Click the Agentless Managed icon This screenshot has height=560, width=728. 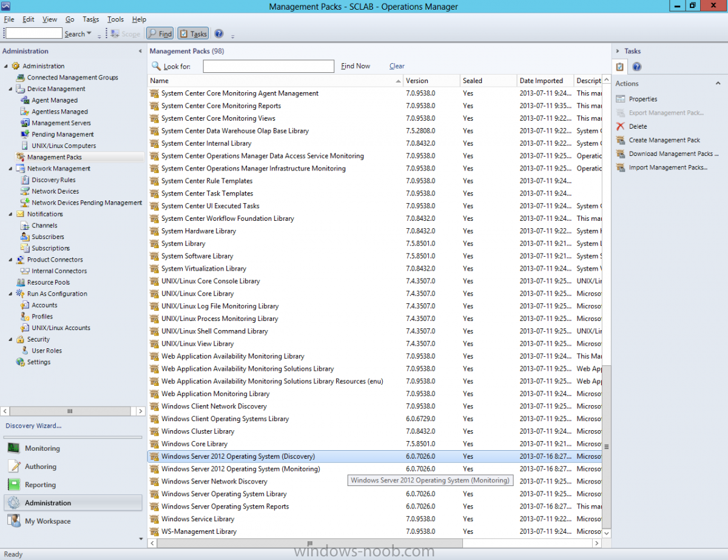click(x=25, y=112)
